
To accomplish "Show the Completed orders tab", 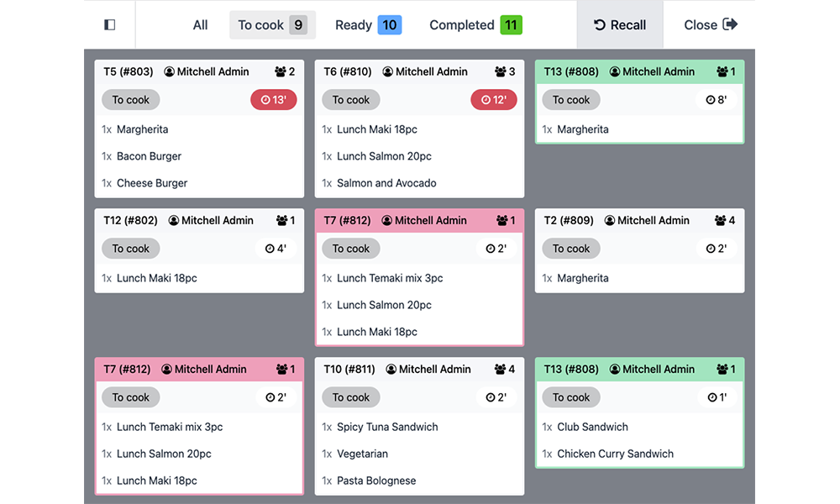I will [475, 25].
